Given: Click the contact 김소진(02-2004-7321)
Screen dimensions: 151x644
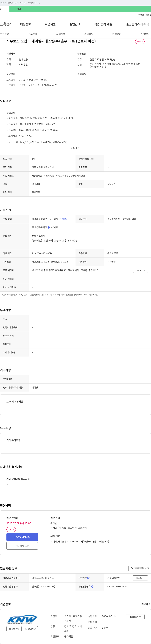Looking at the screenshot, I should click(43, 586).
